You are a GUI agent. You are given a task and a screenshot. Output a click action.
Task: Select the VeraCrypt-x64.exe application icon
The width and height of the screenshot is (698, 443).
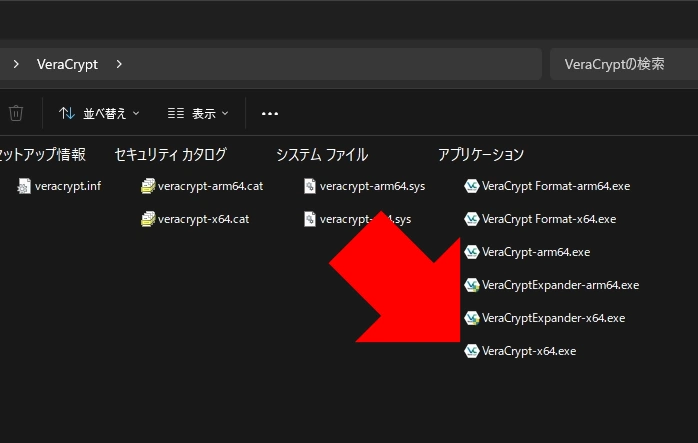coord(472,351)
